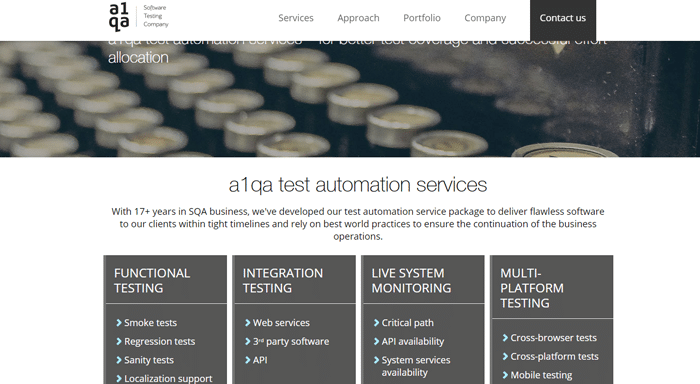Image resolution: width=700 pixels, height=384 pixels.
Task: Open the Company menu
Action: 485,18
